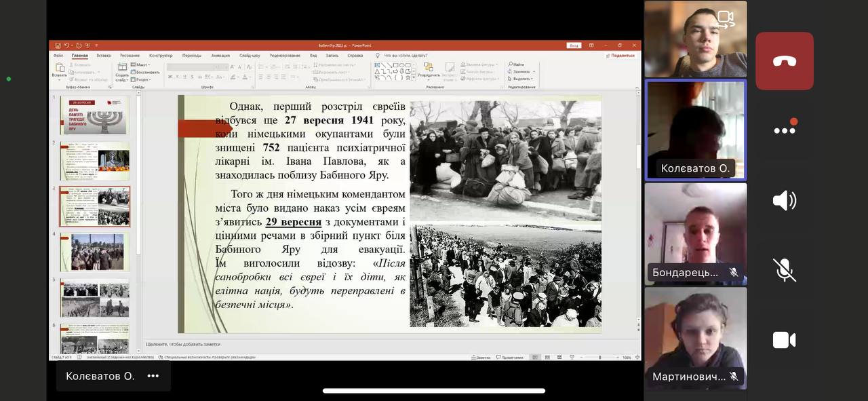Switch to the Анимация ribbon tab

click(220, 56)
